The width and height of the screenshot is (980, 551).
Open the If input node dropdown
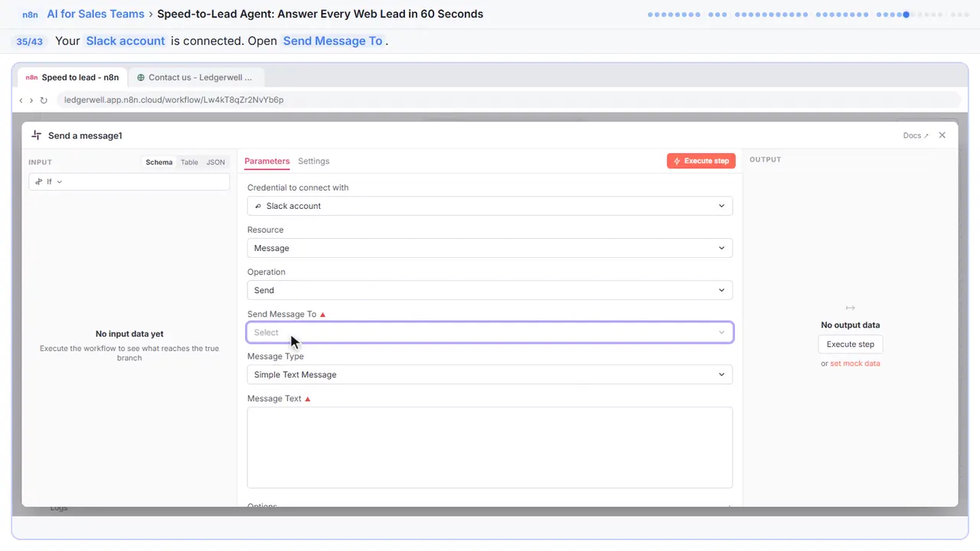129,181
